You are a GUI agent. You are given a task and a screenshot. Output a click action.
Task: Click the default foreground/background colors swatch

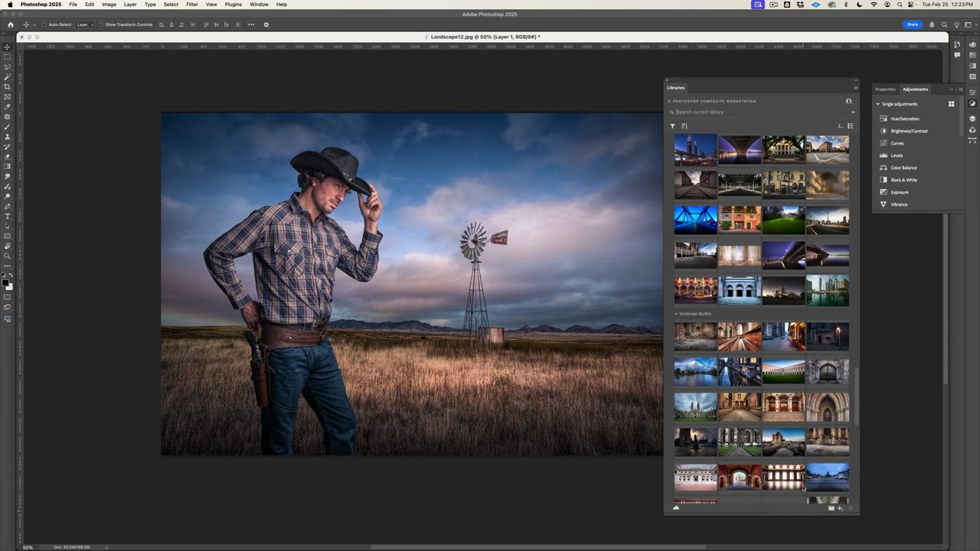[5, 275]
